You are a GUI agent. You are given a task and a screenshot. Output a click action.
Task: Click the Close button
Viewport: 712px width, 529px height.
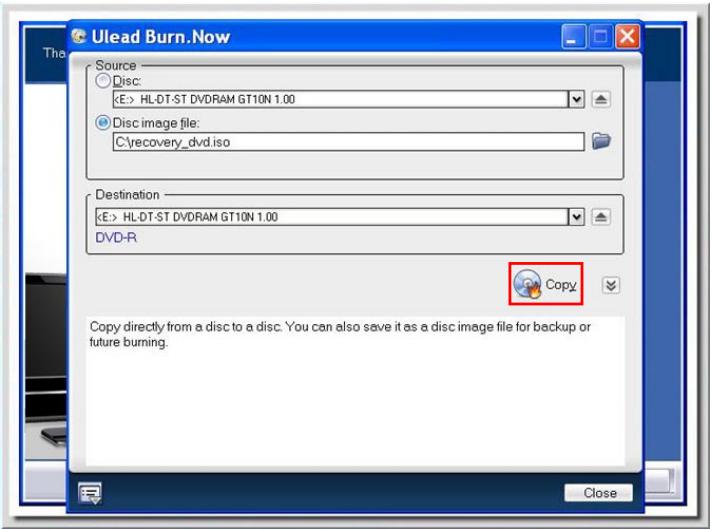[x=598, y=493]
